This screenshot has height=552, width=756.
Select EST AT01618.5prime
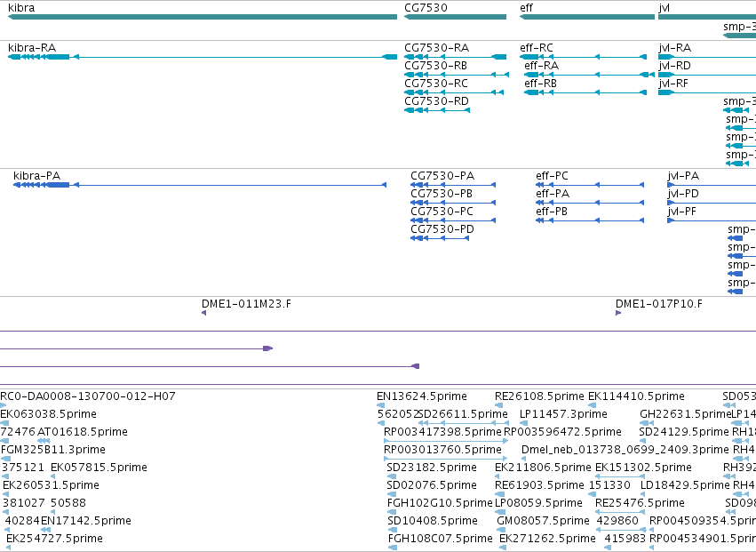[83, 432]
